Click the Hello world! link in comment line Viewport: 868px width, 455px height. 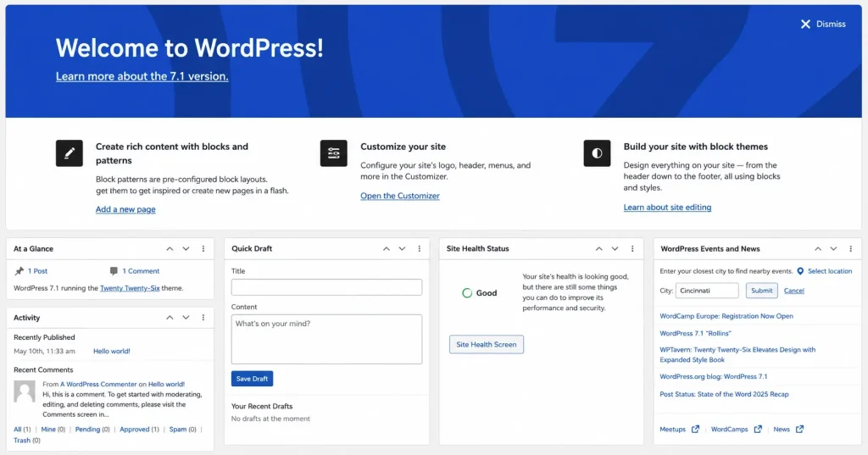click(167, 384)
